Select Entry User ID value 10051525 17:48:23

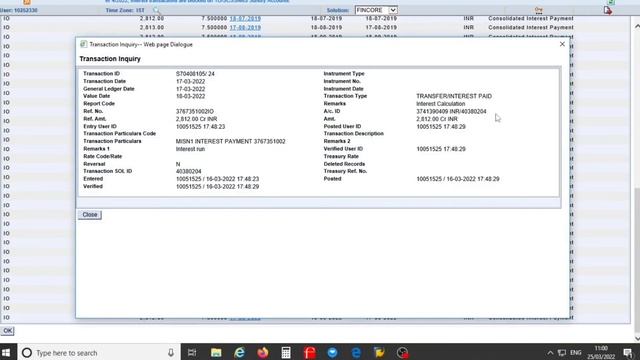(200, 127)
